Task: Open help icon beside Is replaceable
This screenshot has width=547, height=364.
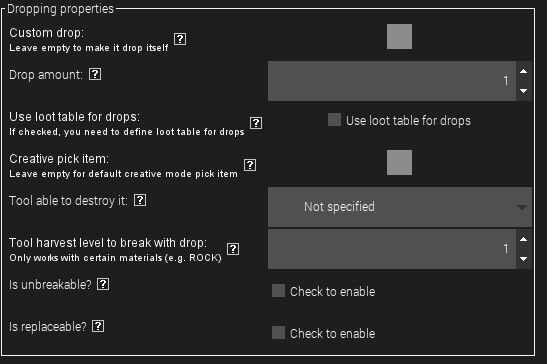Action: [x=98, y=326]
